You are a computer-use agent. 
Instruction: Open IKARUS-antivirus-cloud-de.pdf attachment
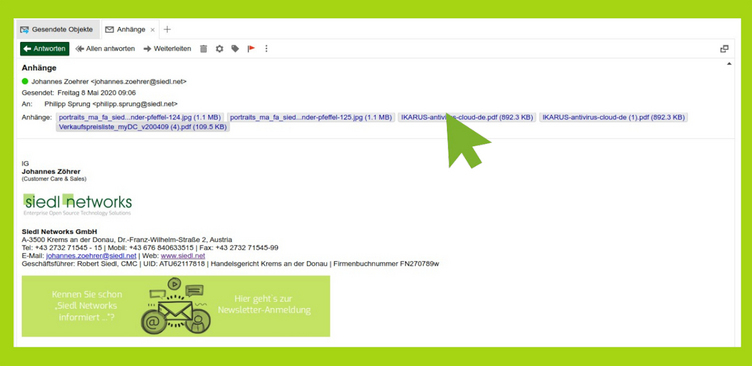[x=467, y=117]
